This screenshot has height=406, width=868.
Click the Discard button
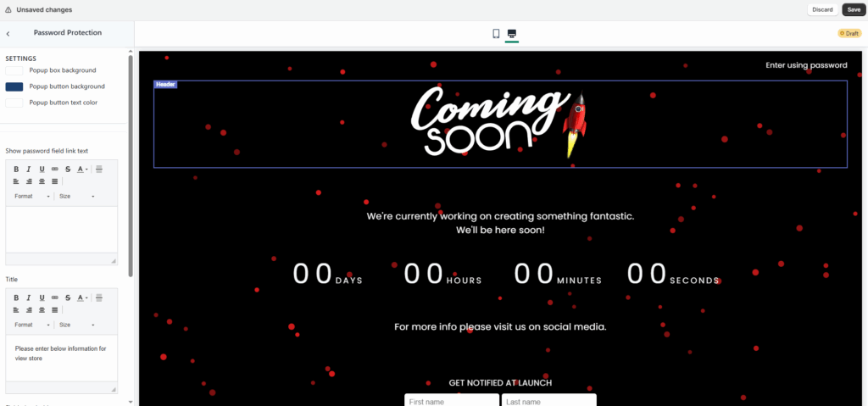coord(822,9)
